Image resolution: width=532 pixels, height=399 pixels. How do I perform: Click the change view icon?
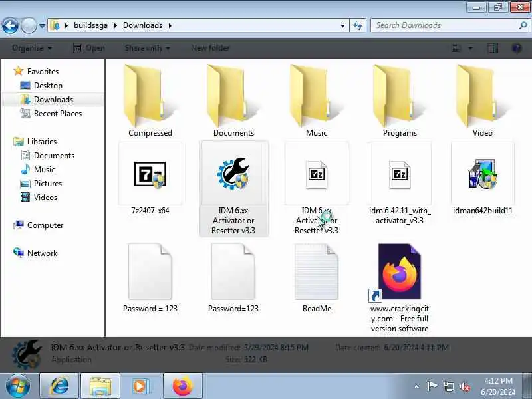coord(456,48)
